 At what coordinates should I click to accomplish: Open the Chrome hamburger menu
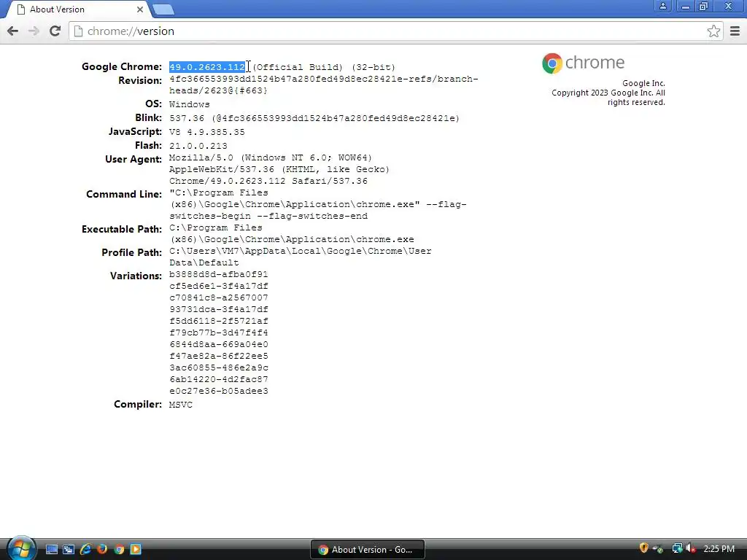735,31
